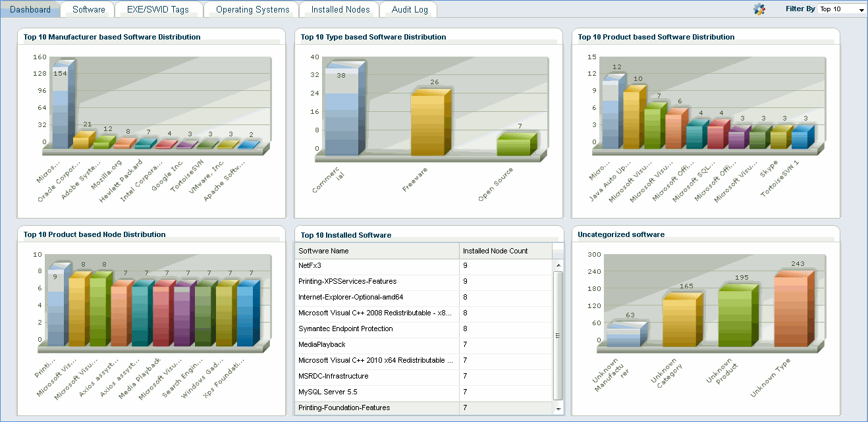This screenshot has width=868, height=422.
Task: Click the Unknown Type bar showing 243
Action: 795,311
